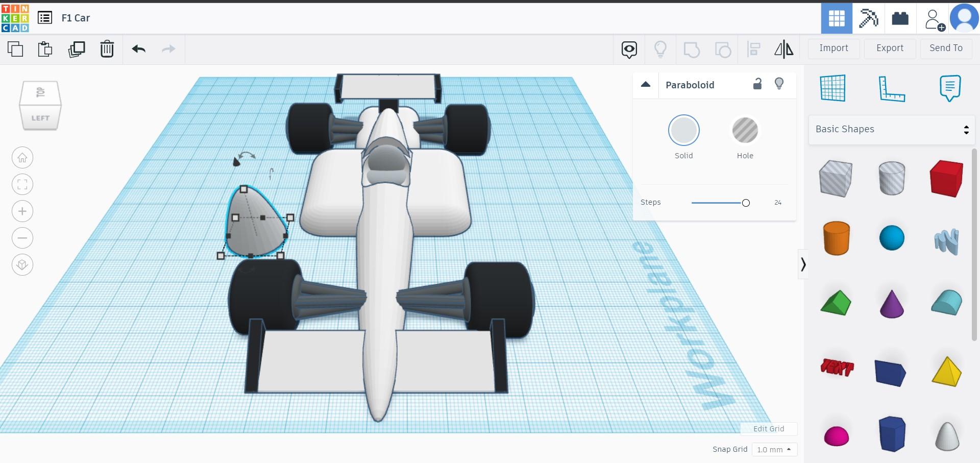Image resolution: width=980 pixels, height=463 pixels.
Task: Pick the blue Sphere shape
Action: click(x=892, y=238)
